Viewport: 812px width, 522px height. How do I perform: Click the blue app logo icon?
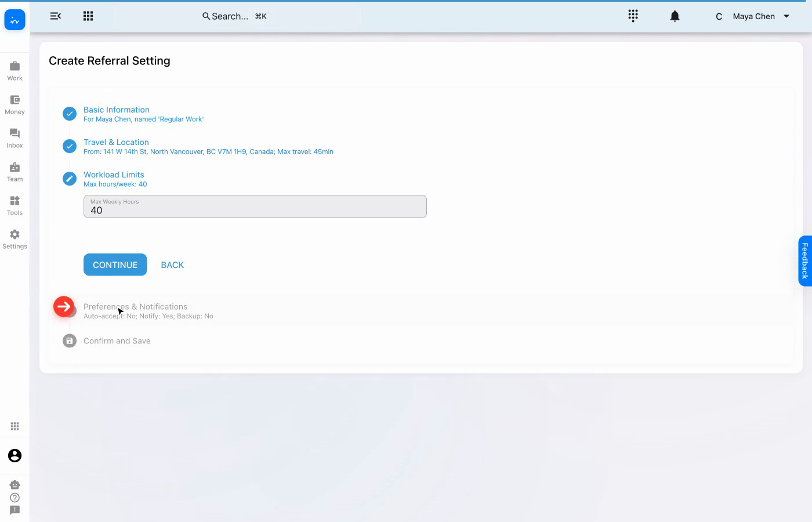(x=14, y=20)
